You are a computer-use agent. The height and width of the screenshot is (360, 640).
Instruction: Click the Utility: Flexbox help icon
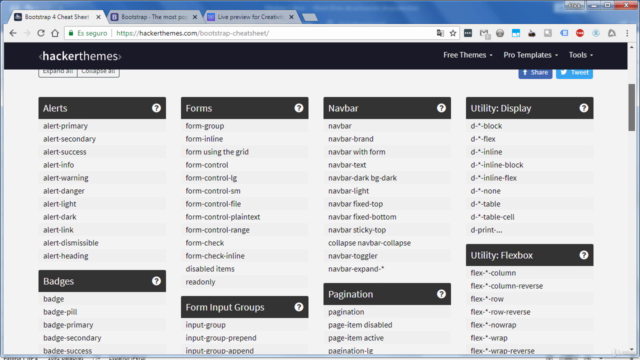[584, 255]
